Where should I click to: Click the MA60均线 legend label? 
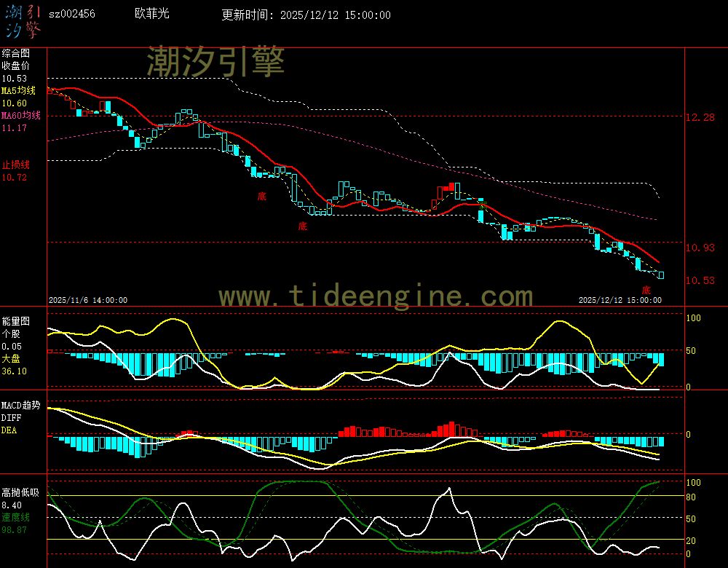click(20, 116)
